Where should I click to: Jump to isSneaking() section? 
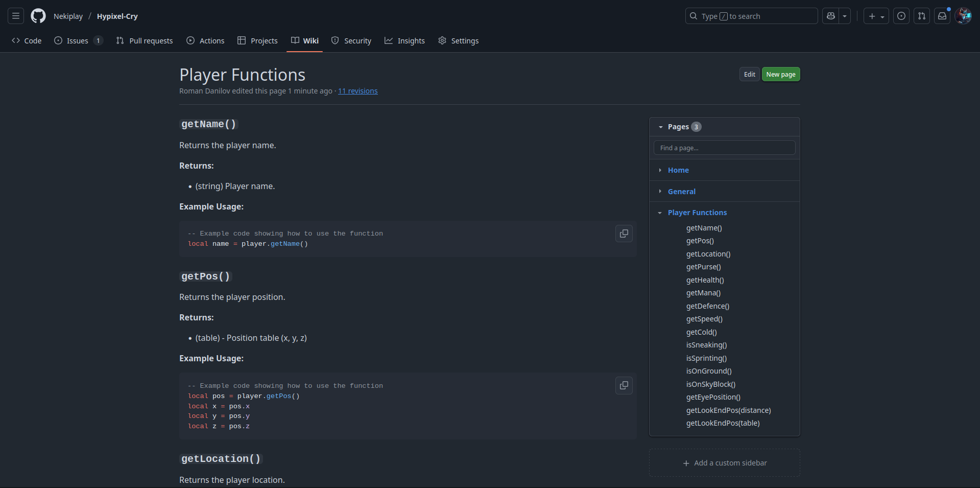(x=706, y=345)
